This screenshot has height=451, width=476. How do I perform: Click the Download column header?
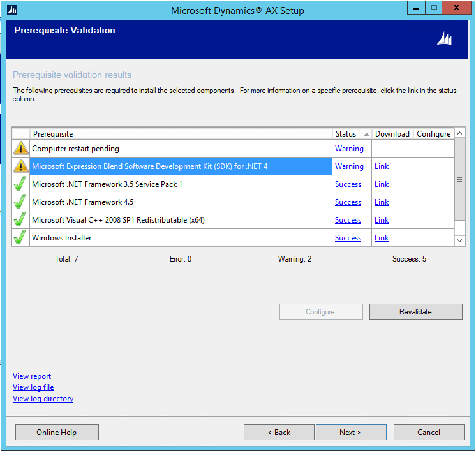pyautogui.click(x=392, y=134)
